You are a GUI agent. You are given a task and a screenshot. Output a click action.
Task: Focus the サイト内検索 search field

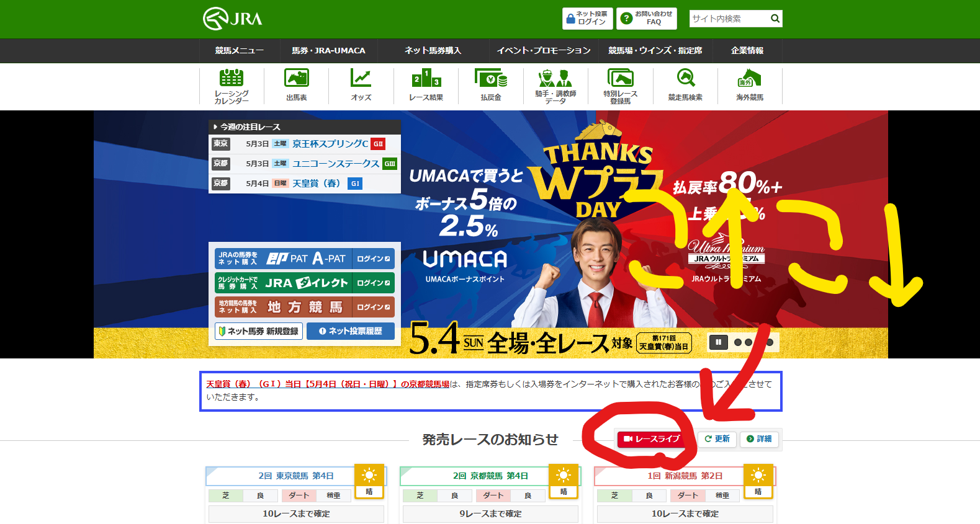(729, 19)
